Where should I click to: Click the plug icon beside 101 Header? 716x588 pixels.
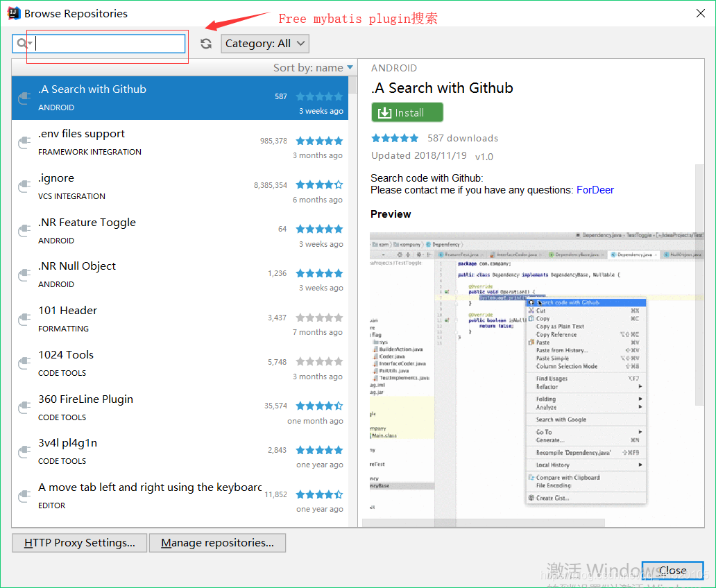coord(24,320)
